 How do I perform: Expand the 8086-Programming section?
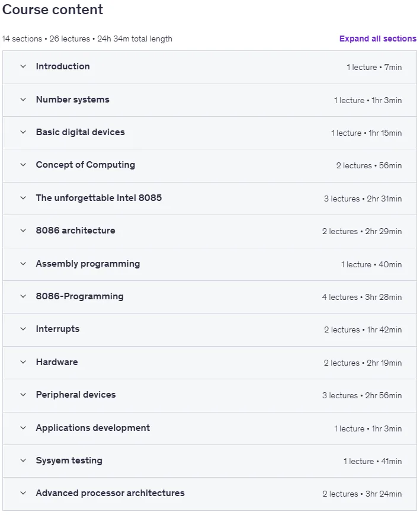(210, 296)
